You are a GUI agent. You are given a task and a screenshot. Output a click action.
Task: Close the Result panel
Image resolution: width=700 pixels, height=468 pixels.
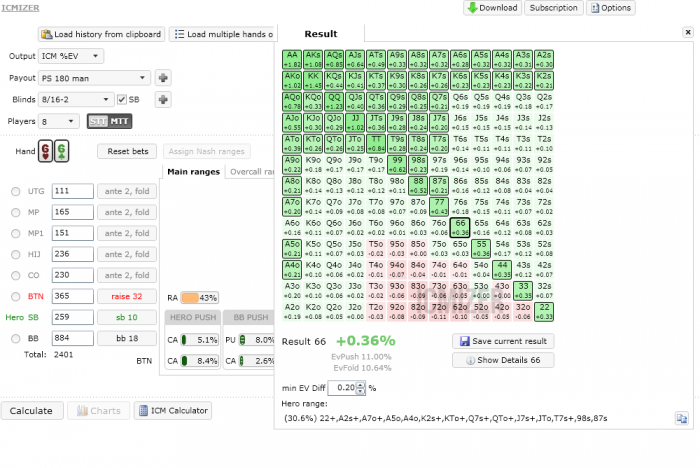click(688, 32)
